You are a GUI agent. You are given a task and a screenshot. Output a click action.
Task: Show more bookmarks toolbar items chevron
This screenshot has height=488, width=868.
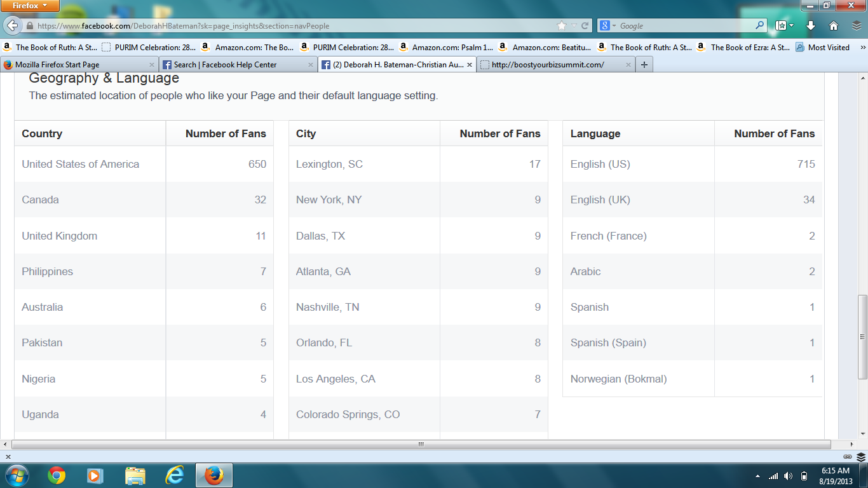863,47
